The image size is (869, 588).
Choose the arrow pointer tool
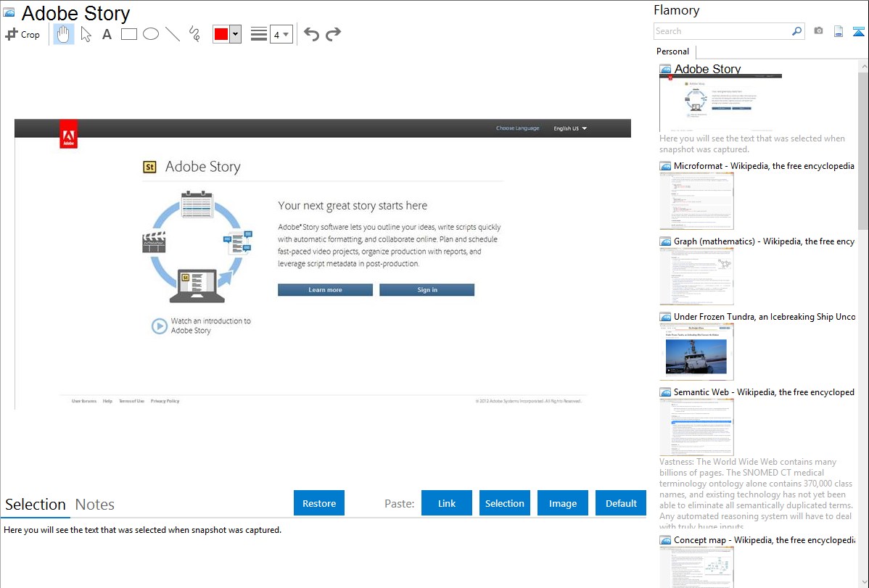coord(86,34)
